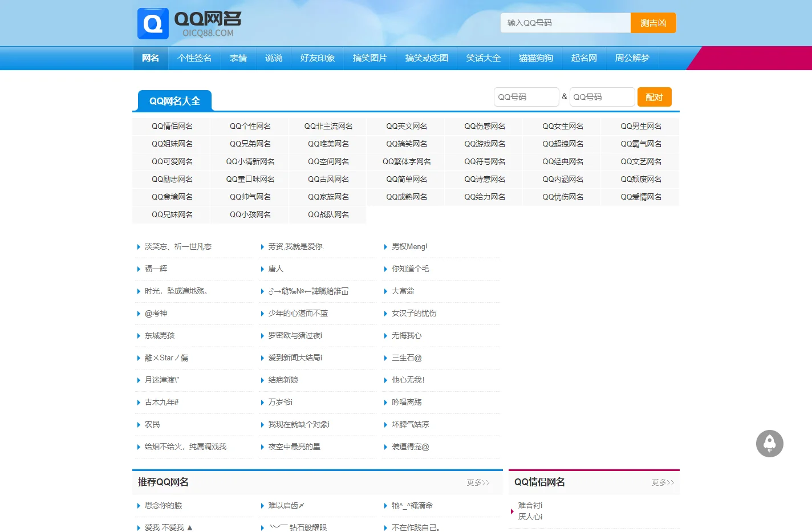Open the 表情 navigation item

point(238,58)
